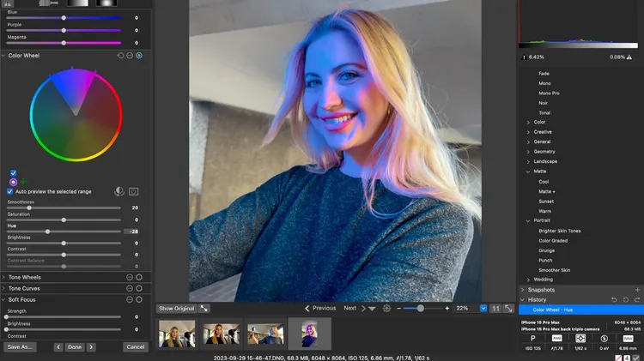Click the zoom slider handle

[420, 309]
